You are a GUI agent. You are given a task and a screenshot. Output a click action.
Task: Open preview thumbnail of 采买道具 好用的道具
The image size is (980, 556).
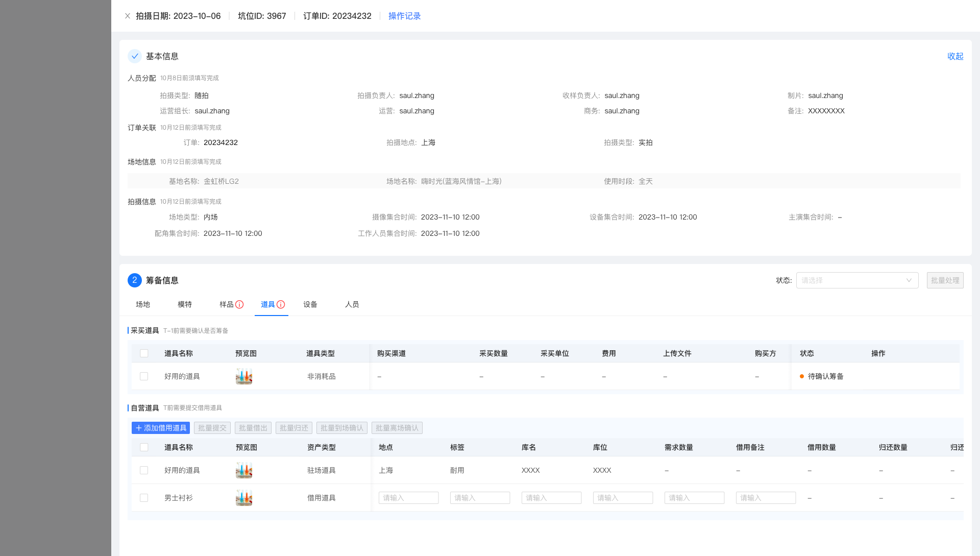click(x=244, y=376)
